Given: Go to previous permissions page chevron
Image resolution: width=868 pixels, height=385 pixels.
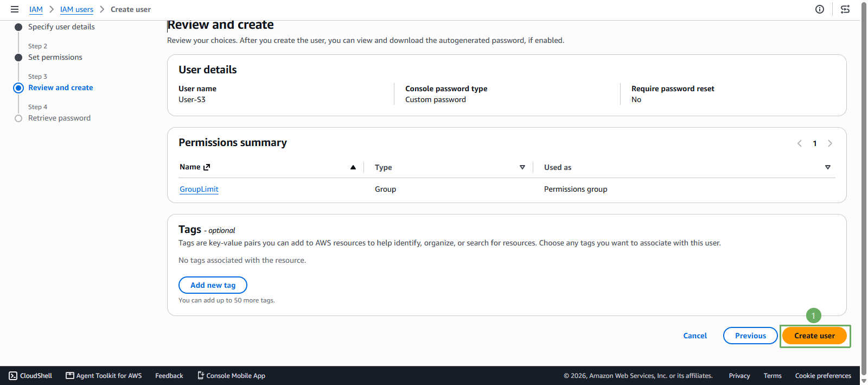Looking at the screenshot, I should click(800, 143).
